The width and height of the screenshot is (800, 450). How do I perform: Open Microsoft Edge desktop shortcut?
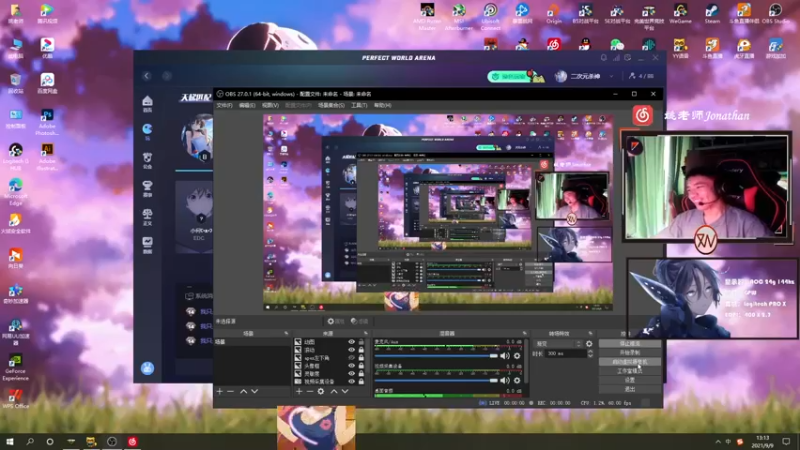[x=15, y=192]
